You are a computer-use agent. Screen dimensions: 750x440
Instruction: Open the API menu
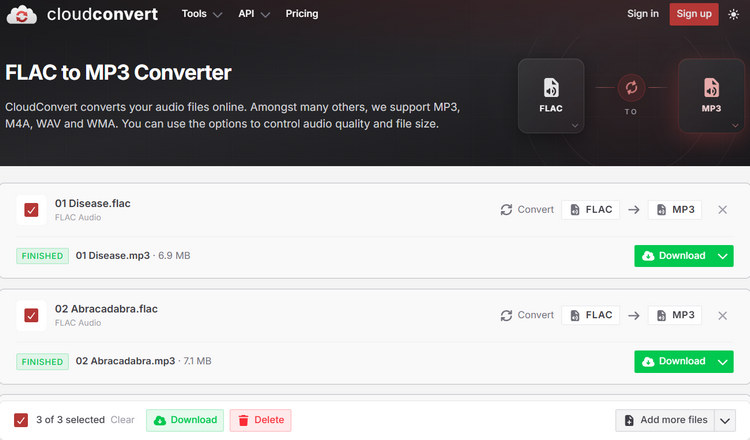[x=254, y=14]
